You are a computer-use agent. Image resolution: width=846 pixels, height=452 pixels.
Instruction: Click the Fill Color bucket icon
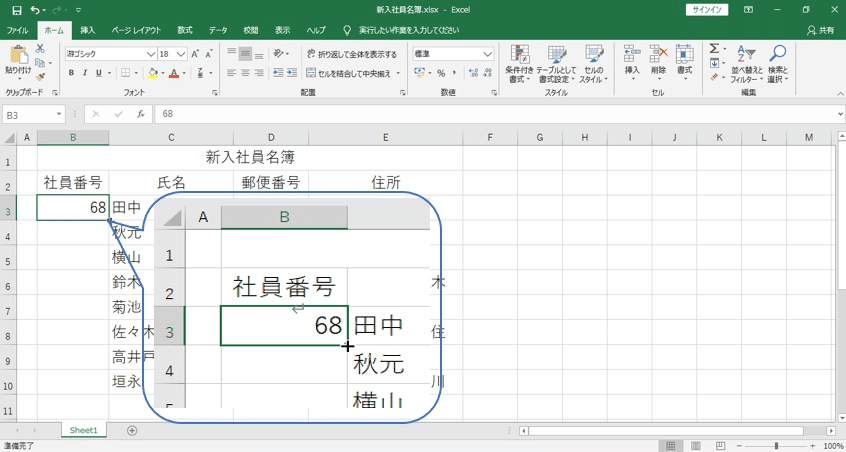(153, 73)
